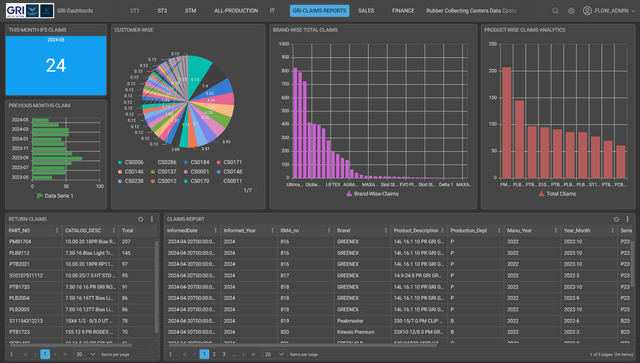Refresh the CLAIMS-REPORT panel
Image resolution: width=640 pixels, height=363 pixels.
(616, 219)
